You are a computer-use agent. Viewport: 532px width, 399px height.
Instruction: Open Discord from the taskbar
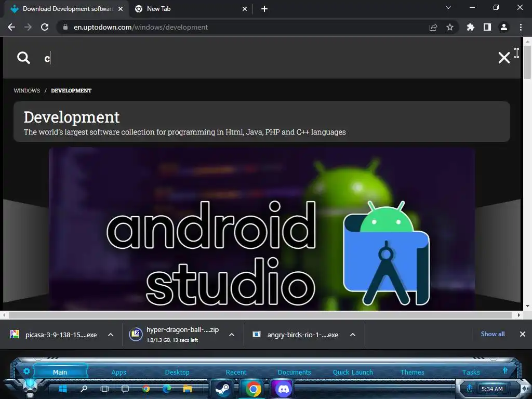(x=283, y=389)
